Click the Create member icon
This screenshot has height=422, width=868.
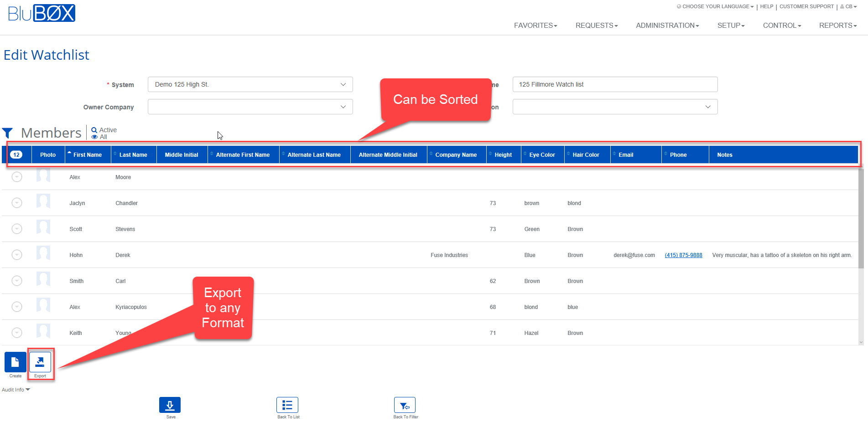coord(16,362)
